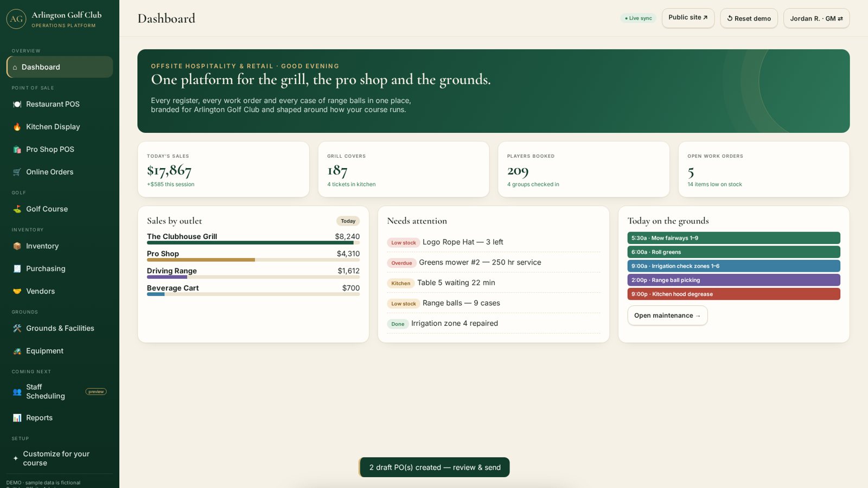Click the Today filter pill
Viewport: 868px width, 488px height.
(348, 221)
